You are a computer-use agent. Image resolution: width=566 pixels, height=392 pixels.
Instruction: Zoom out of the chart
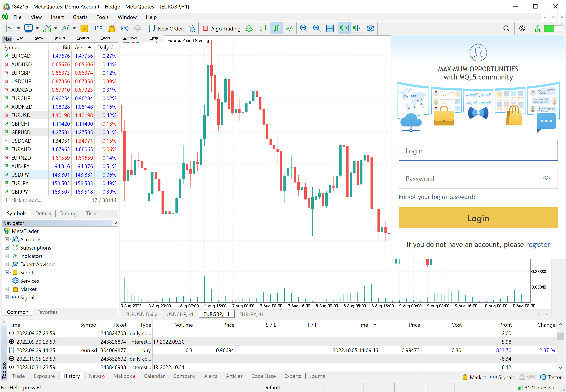[x=317, y=29]
